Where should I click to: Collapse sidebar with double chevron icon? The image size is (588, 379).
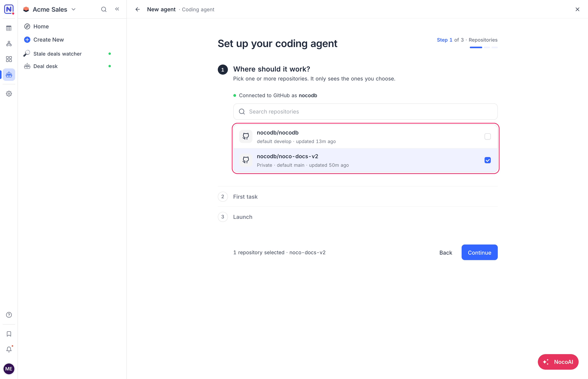117,9
